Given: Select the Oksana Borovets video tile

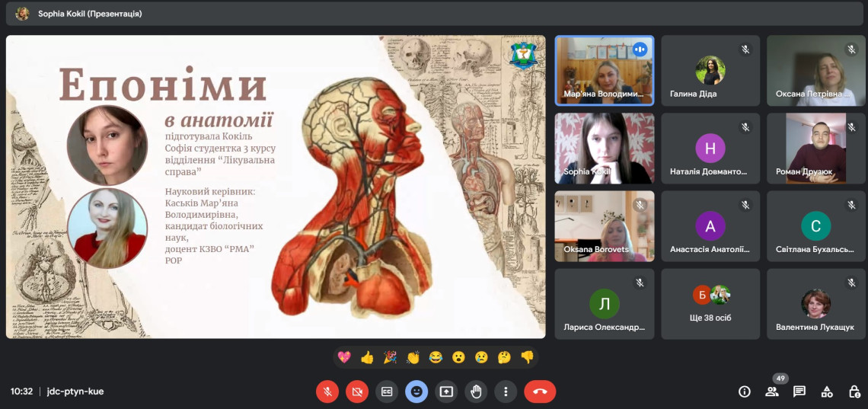Looking at the screenshot, I should [605, 226].
